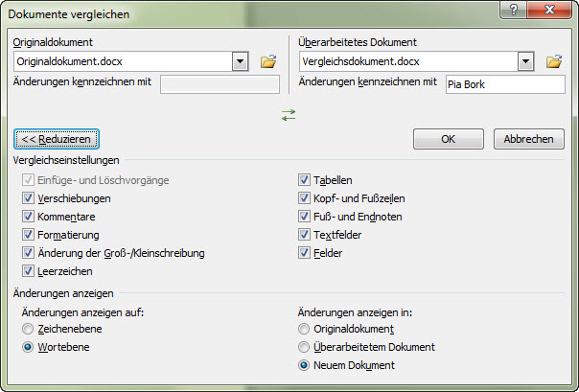The height and width of the screenshot is (392, 579).
Task: Disable the Leerzeichen checkbox
Action: click(x=29, y=271)
